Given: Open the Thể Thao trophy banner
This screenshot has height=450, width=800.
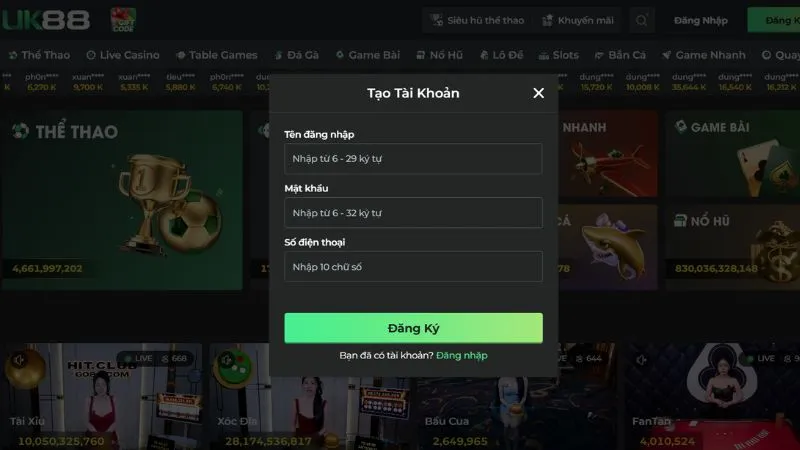Looking at the screenshot, I should tap(122, 201).
